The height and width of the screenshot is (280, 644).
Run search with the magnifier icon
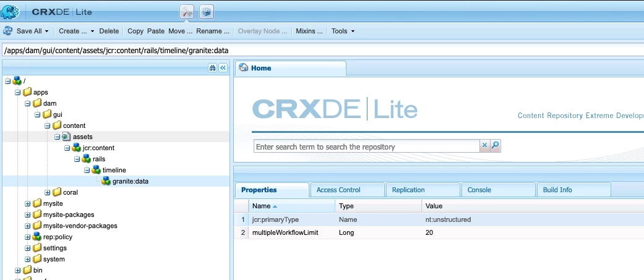coord(496,145)
